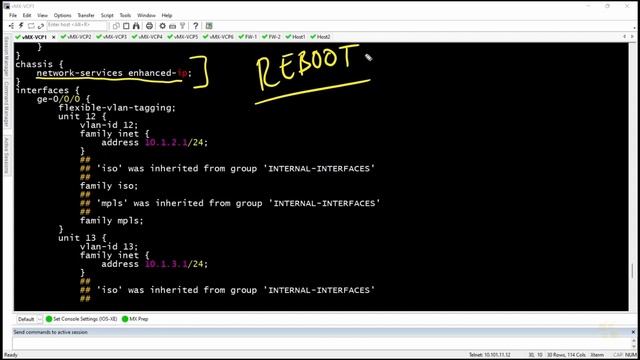
Task: Open the Window menu
Action: point(146,16)
